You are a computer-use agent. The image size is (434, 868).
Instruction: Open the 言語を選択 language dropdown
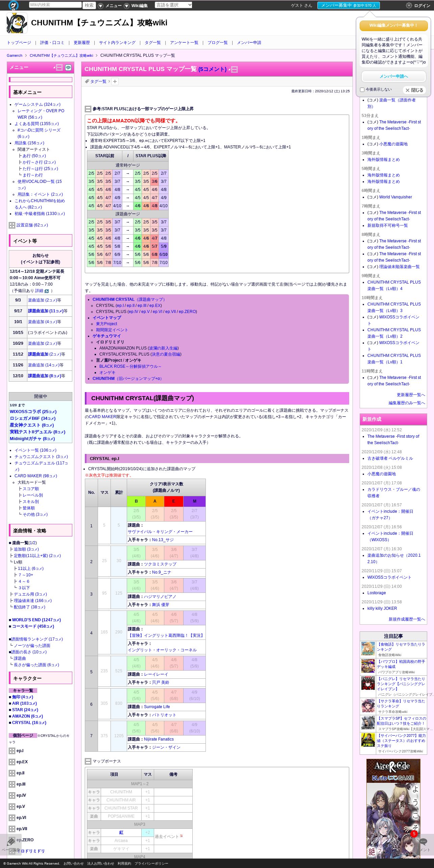[x=174, y=5]
